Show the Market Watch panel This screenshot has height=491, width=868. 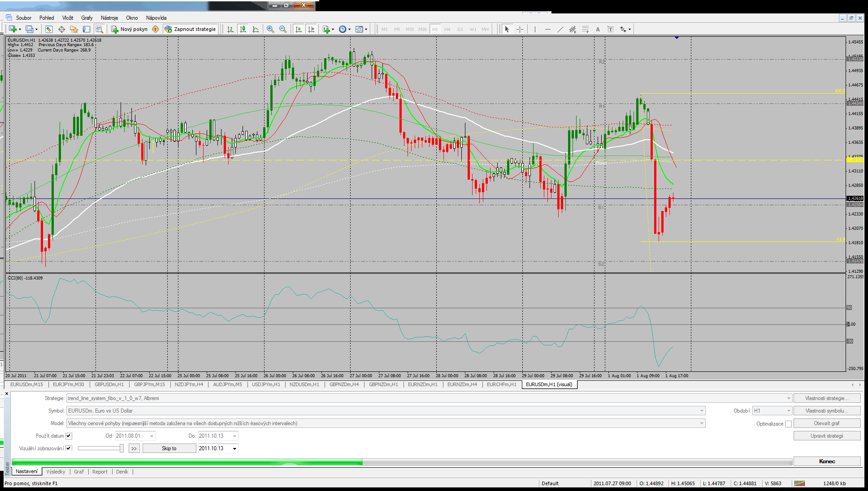[x=49, y=29]
